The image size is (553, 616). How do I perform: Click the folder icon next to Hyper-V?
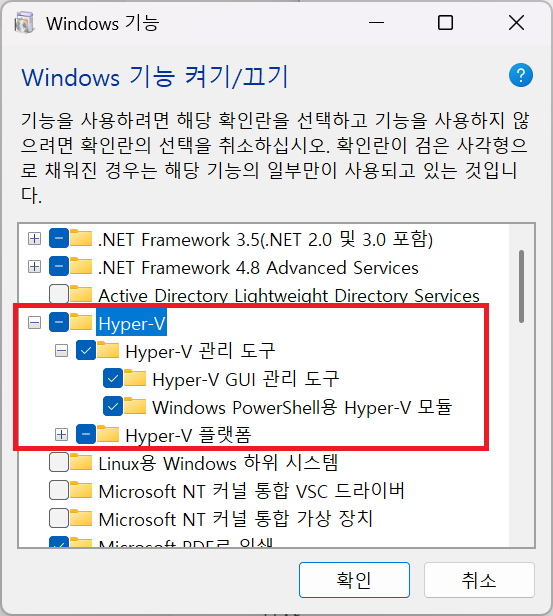pos(81,322)
